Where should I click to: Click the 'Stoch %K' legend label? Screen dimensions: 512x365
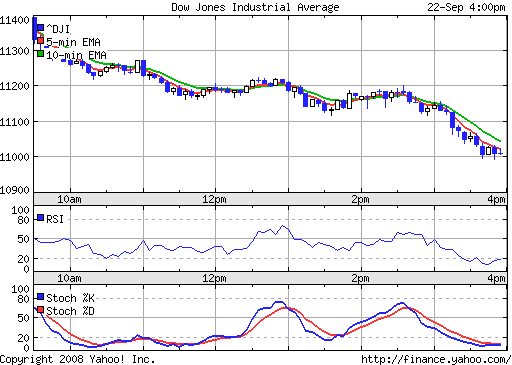point(70,298)
